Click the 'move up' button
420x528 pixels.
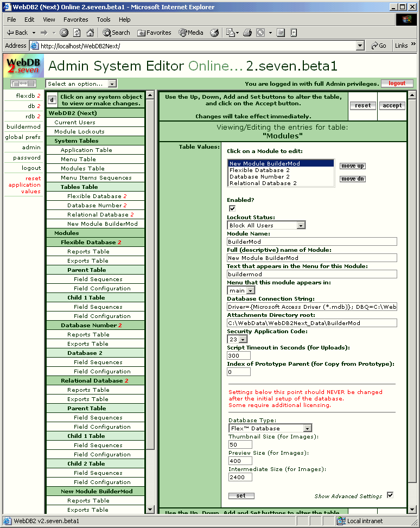tap(352, 166)
